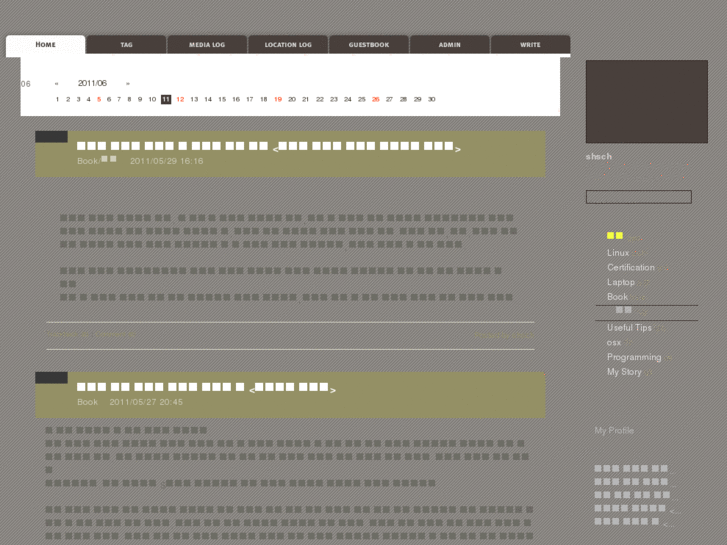Open the shsch blog title link
727x545 pixels.
pos(599,157)
